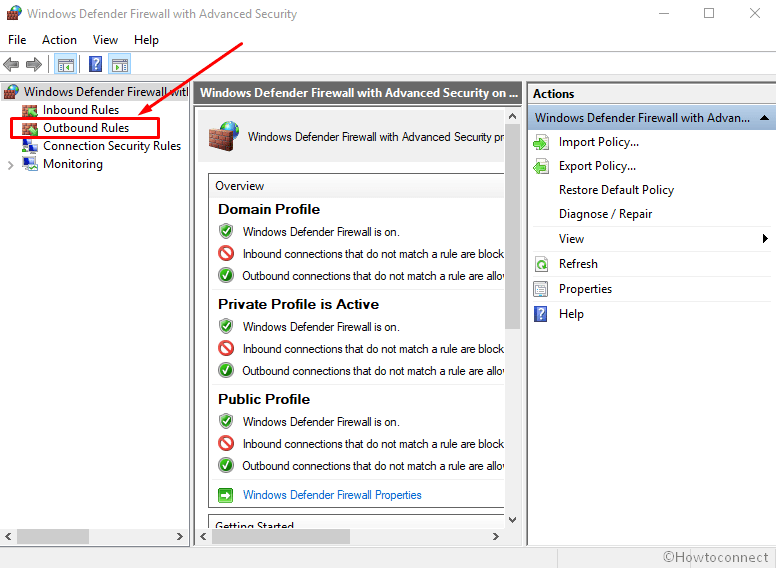The image size is (776, 568).
Task: Click the Forward arrow toolbar icon
Action: [34, 65]
